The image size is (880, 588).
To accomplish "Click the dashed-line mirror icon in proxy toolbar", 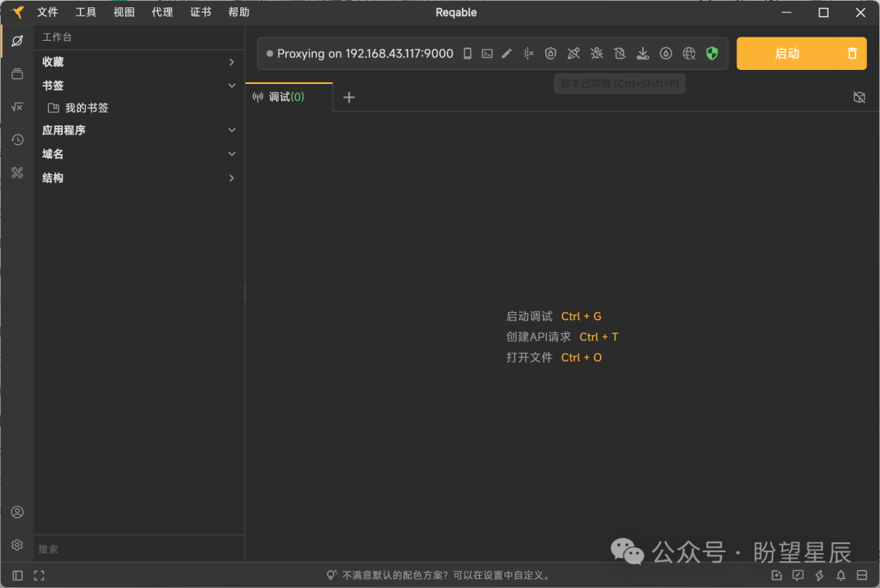I will (x=528, y=53).
